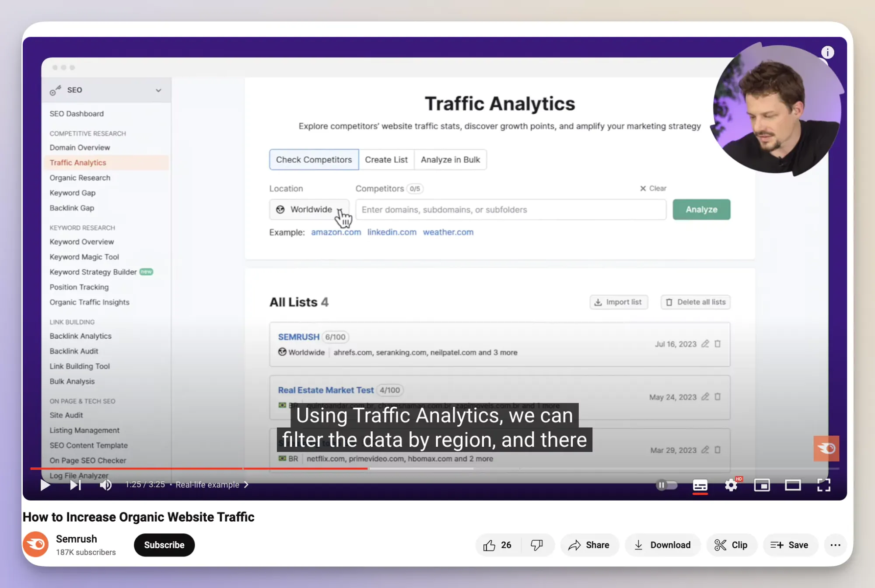875x588 pixels.
Task: Create a clip of the video
Action: click(x=731, y=545)
